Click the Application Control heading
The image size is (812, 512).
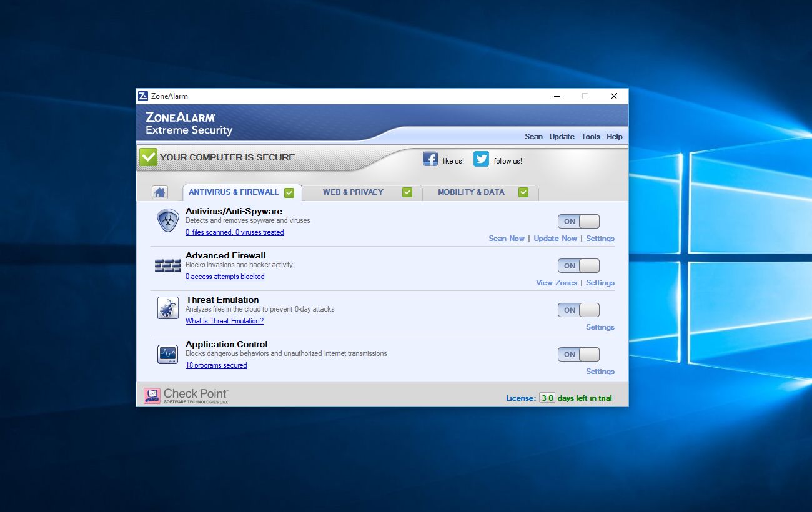click(x=227, y=344)
